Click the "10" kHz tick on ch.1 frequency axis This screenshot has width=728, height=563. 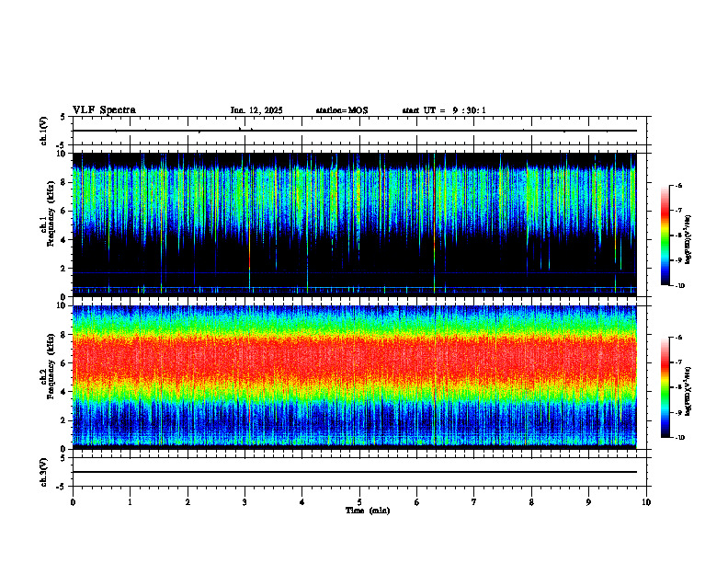(x=63, y=154)
